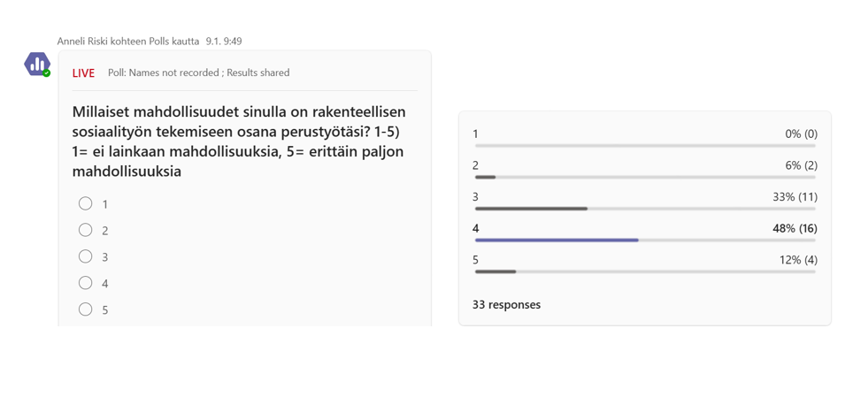868x420 pixels.
Task: Click the result bar for option 5
Action: [x=645, y=271]
